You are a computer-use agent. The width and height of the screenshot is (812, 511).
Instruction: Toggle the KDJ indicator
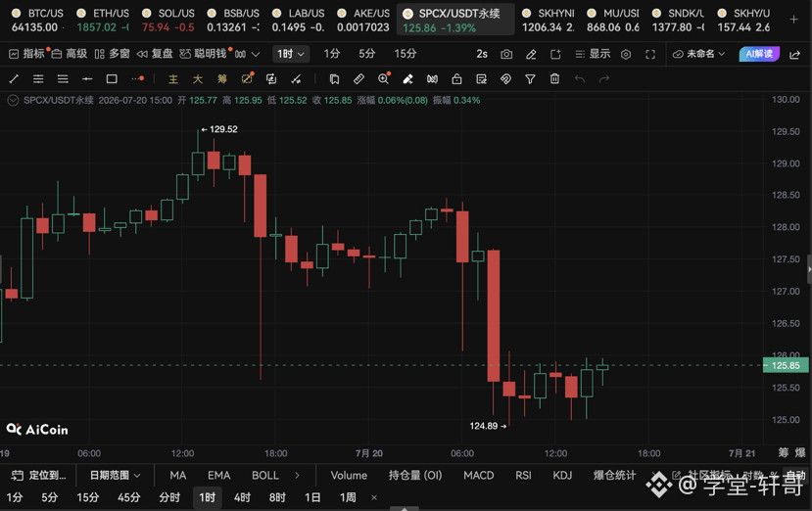point(562,476)
